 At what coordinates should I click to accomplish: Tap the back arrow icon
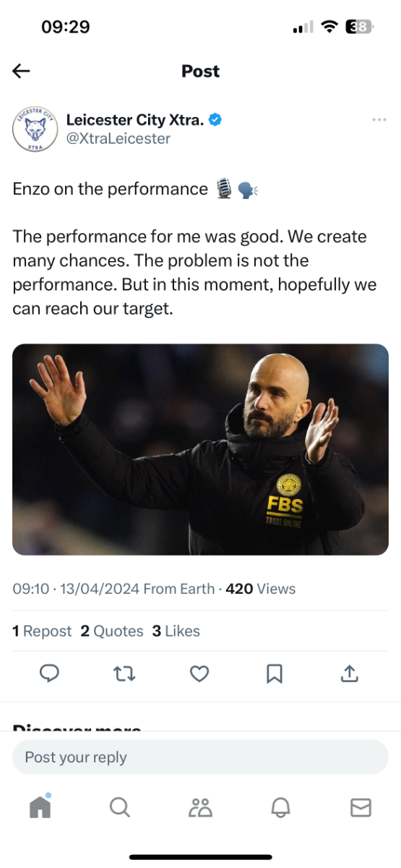(21, 71)
